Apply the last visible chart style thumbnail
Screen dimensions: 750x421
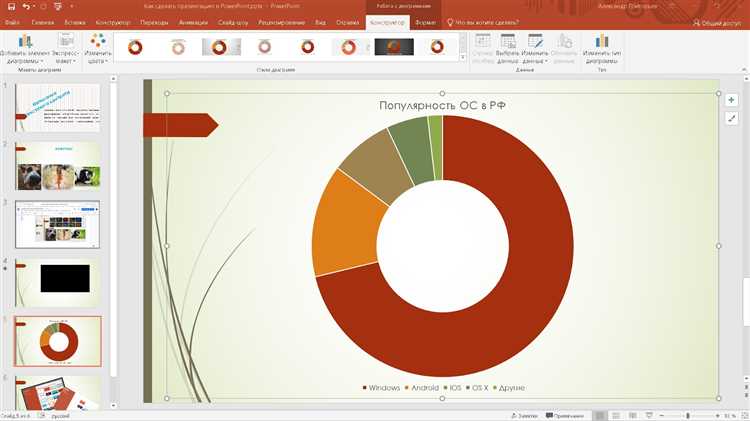point(437,47)
